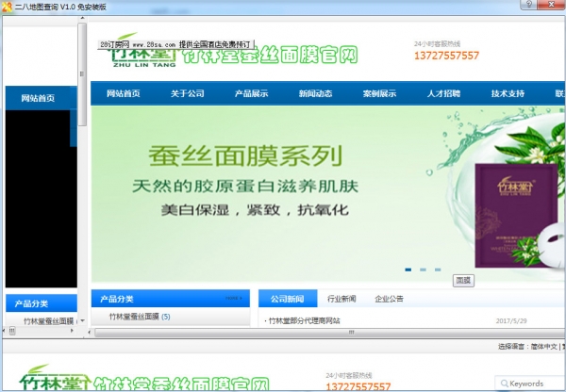The height and width of the screenshot is (392, 566).
Task: Click the 竹林堂 logo in the bottom pane
Action: (x=54, y=378)
